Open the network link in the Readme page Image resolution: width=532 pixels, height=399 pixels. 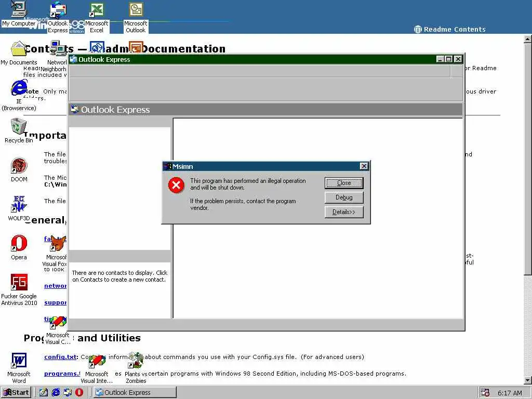[x=55, y=286]
